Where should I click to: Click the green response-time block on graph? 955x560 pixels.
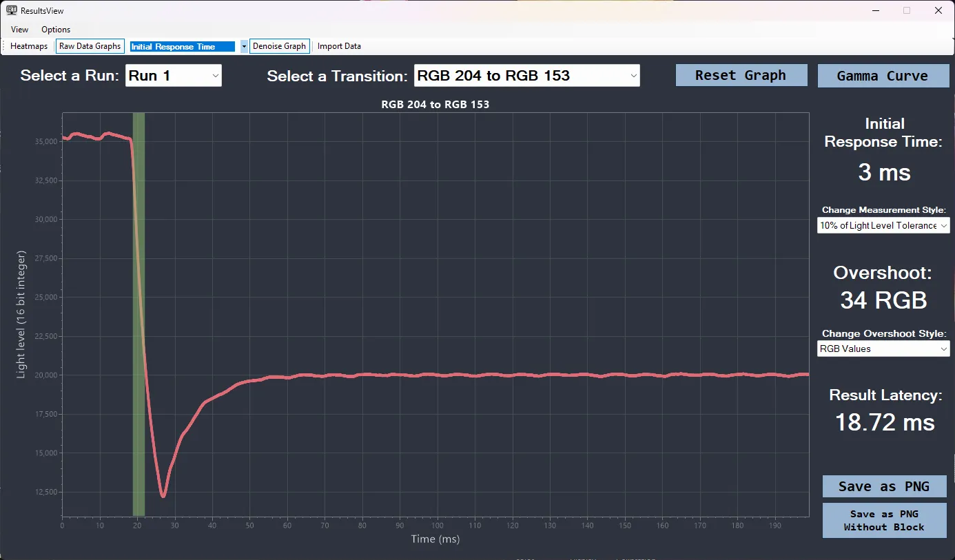tap(138, 310)
